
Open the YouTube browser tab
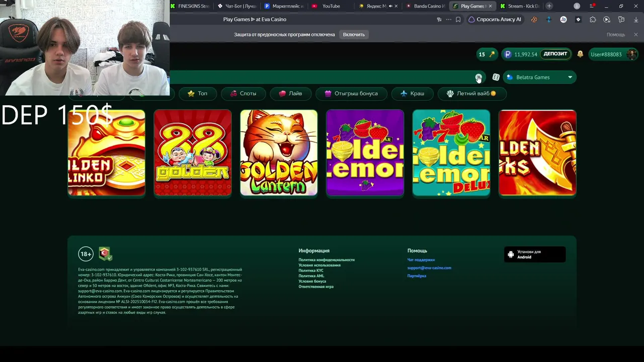coord(331,6)
